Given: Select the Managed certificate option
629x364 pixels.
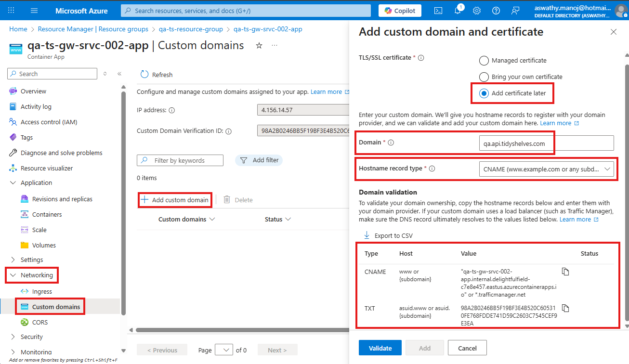Looking at the screenshot, I should tap(484, 61).
